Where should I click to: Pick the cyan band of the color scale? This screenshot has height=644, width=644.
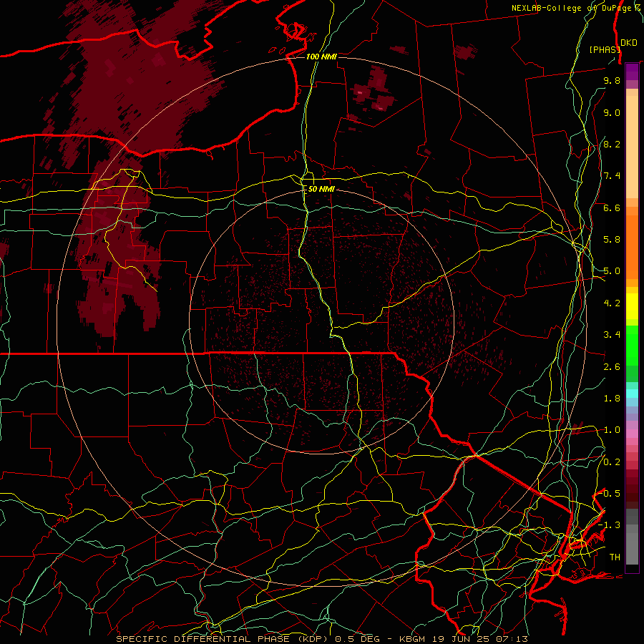(x=632, y=394)
